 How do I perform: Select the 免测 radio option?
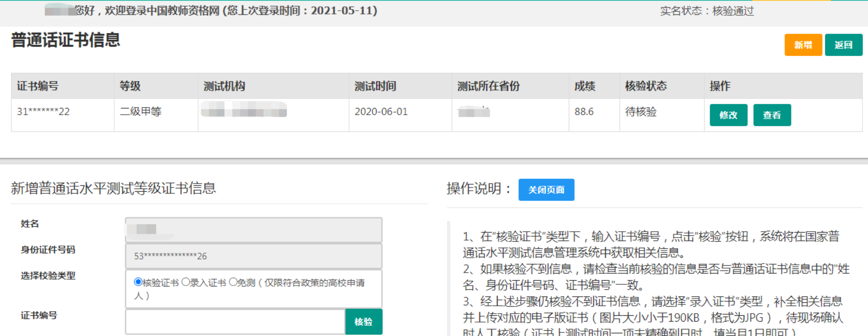click(x=233, y=282)
